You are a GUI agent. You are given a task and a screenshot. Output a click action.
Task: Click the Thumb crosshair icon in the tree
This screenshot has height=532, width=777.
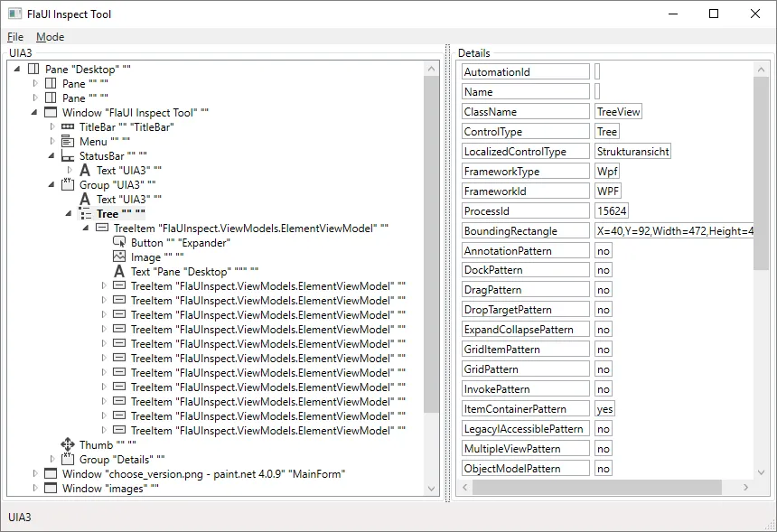(69, 444)
